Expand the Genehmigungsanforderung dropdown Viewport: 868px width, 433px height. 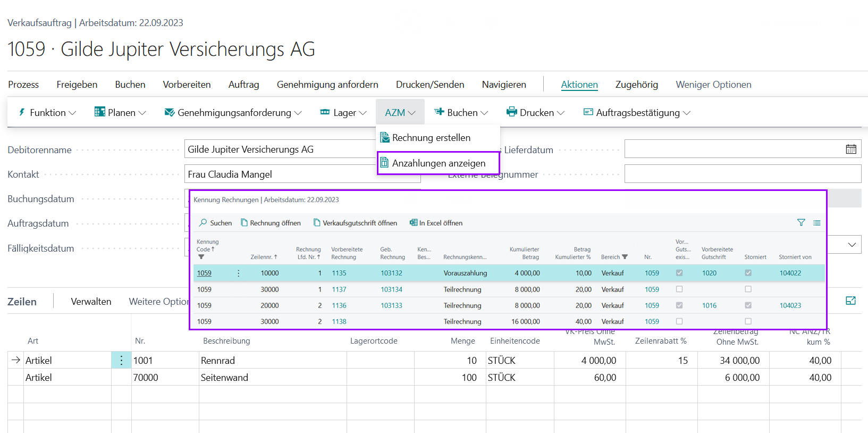pos(298,113)
